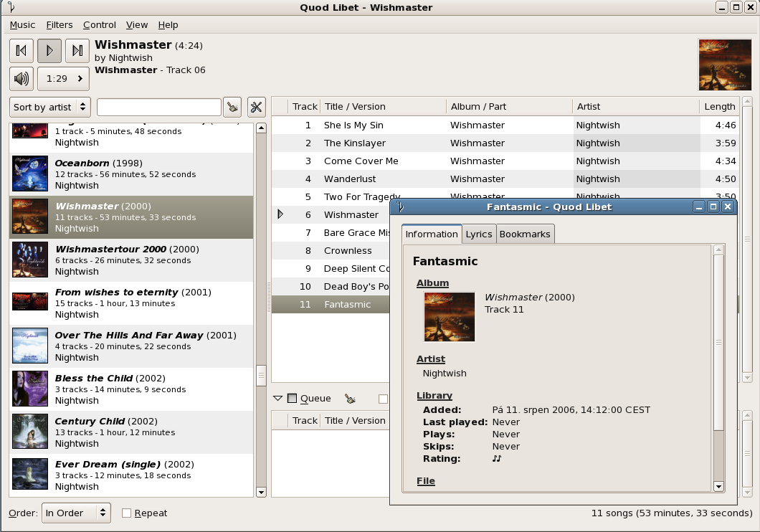760x532 pixels.
Task: Click the album search input field
Action: tap(158, 108)
